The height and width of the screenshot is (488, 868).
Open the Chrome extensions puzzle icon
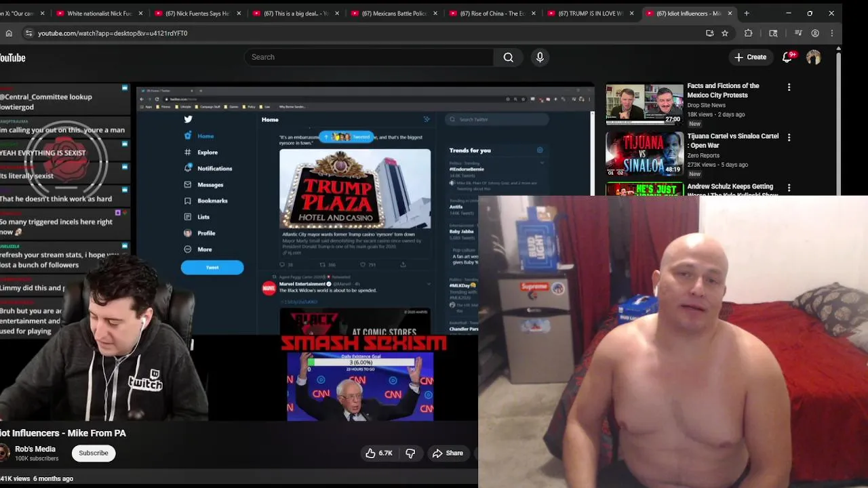(x=749, y=33)
